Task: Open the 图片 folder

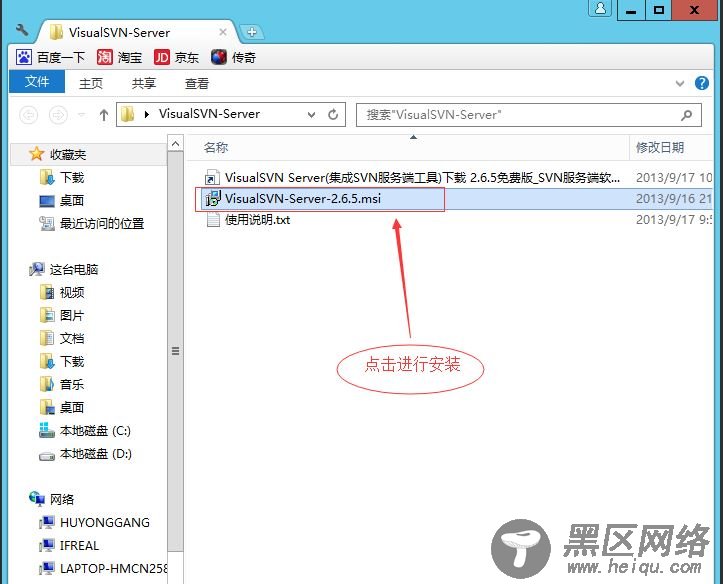Action: [x=62, y=315]
